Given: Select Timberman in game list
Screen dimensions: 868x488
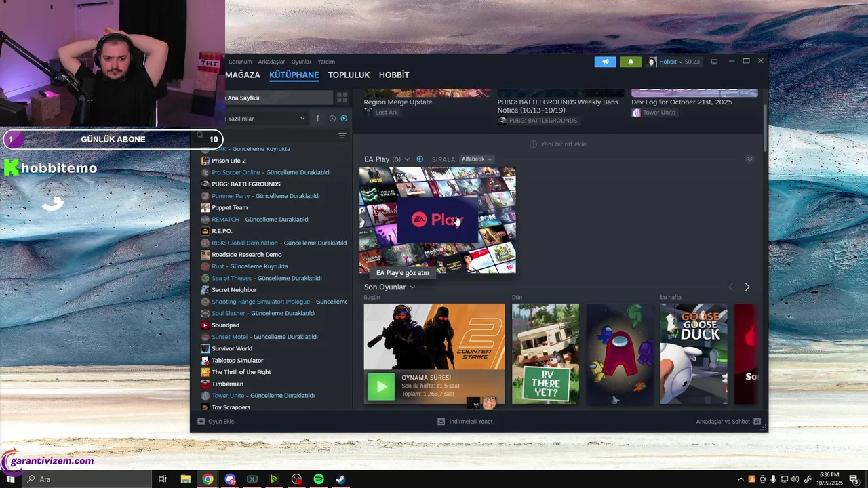Looking at the screenshot, I should point(227,384).
